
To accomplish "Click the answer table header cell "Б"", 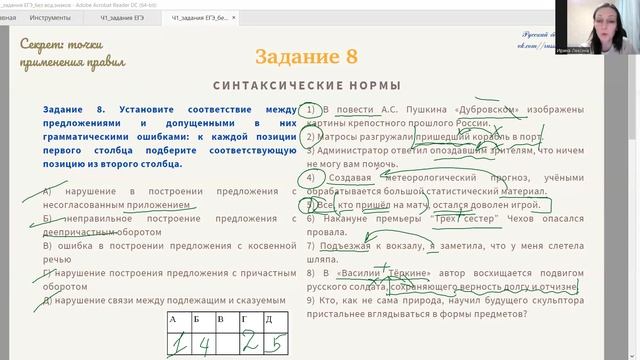I will point(203,322).
